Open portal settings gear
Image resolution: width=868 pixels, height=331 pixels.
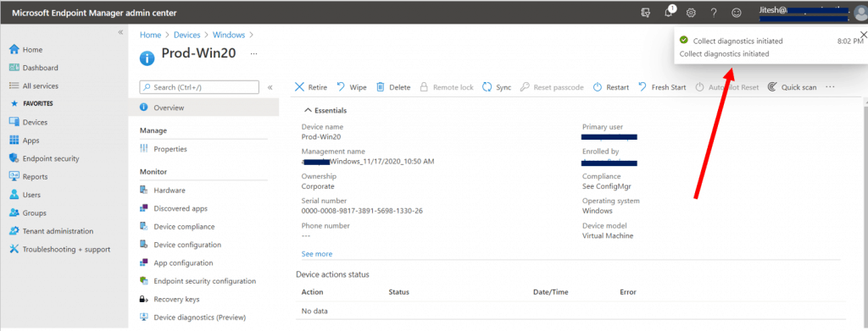click(x=691, y=13)
